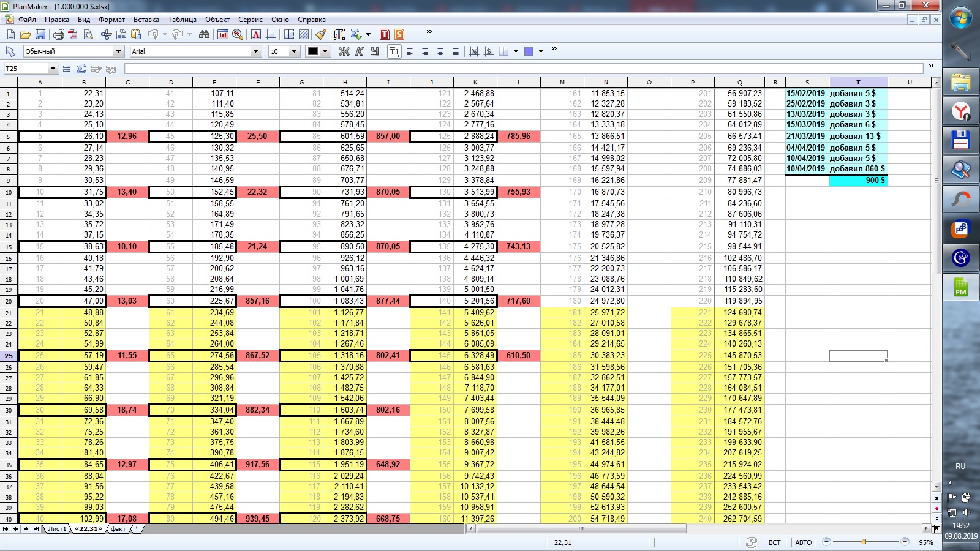Click the binoculars Search icon

click(x=204, y=34)
